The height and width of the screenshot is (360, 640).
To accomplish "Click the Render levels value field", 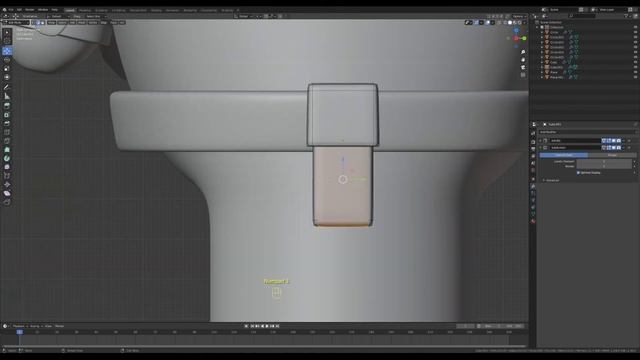I will pyautogui.click(x=604, y=167).
